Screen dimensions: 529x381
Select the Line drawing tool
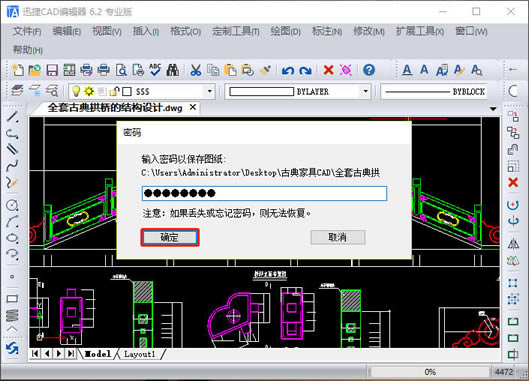(12, 117)
